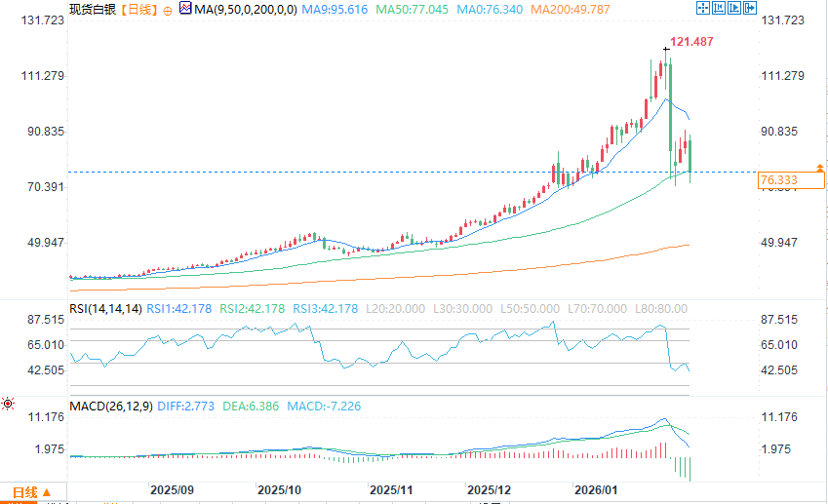Click the crosshair cursor icon at top right
828x504 pixels.
[x=703, y=8]
